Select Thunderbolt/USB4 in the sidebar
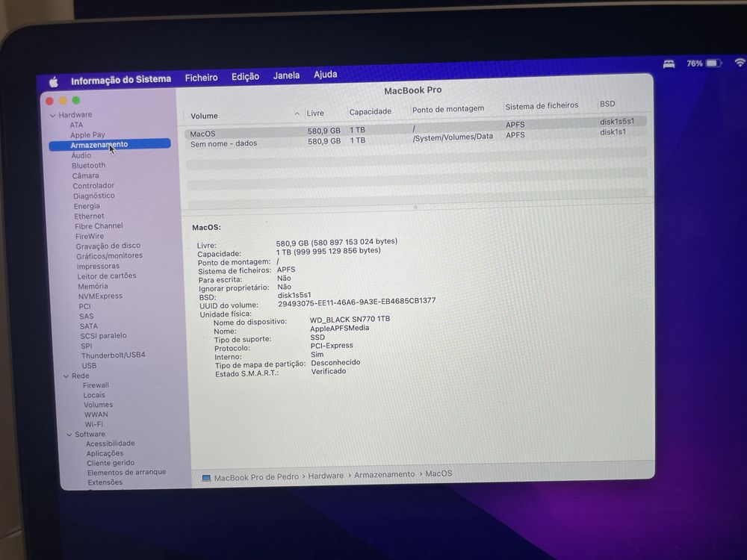 [114, 355]
